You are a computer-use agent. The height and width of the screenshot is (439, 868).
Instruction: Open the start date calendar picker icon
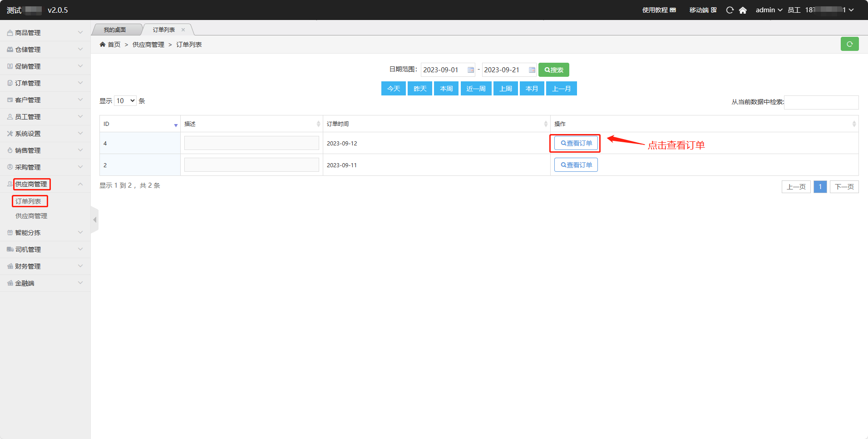tap(471, 70)
